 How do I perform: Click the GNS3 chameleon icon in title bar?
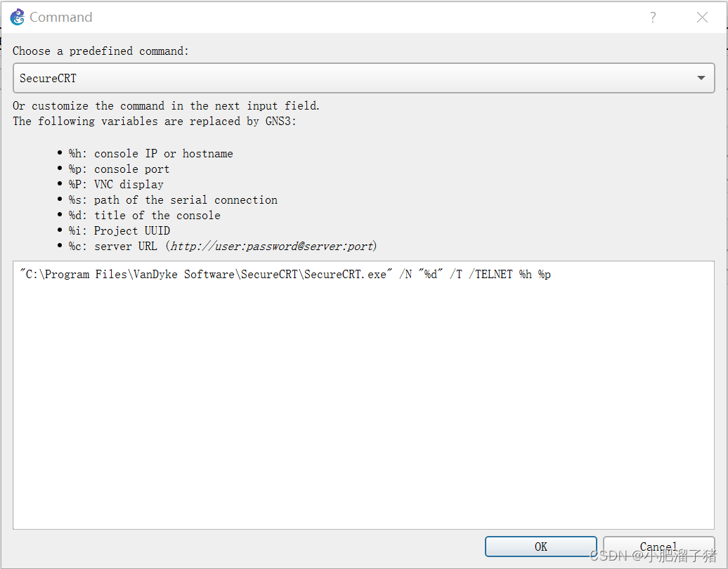pos(17,17)
